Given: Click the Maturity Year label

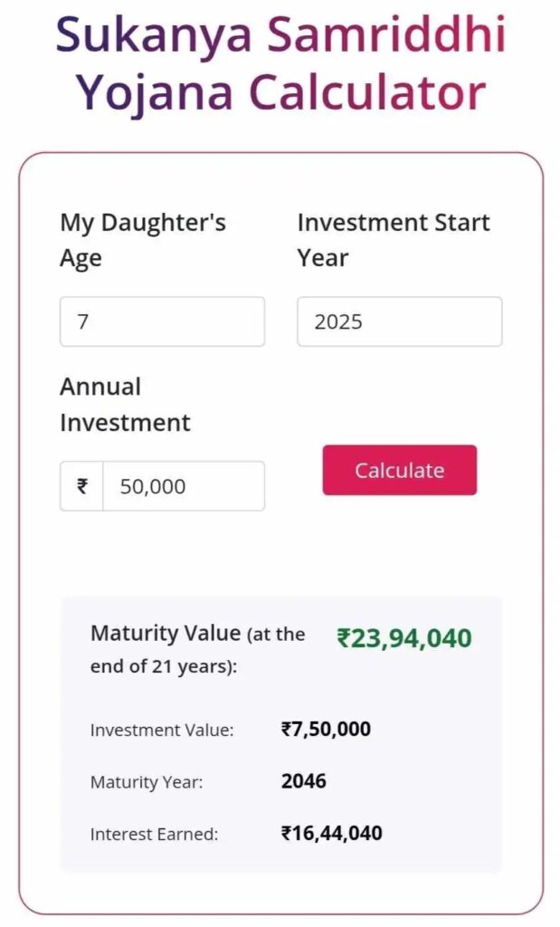Looking at the screenshot, I should click(147, 783).
